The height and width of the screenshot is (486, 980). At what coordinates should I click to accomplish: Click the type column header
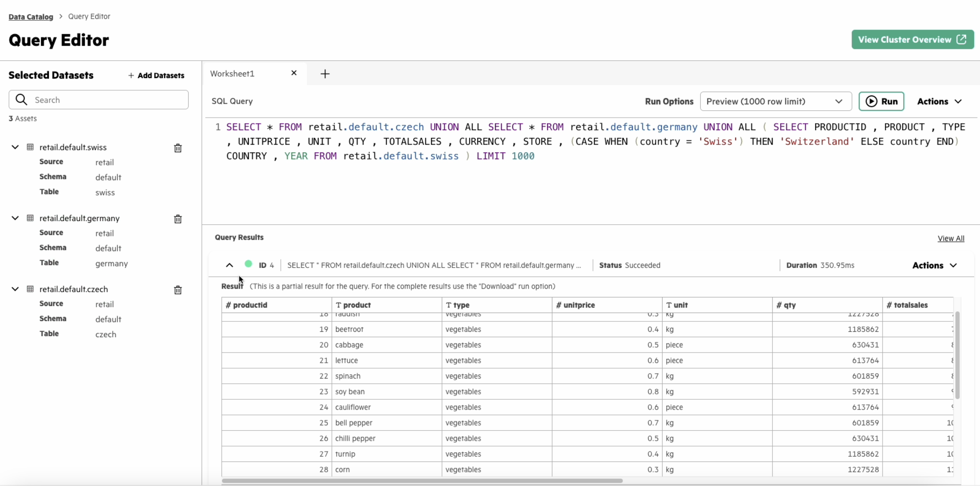(x=497, y=305)
